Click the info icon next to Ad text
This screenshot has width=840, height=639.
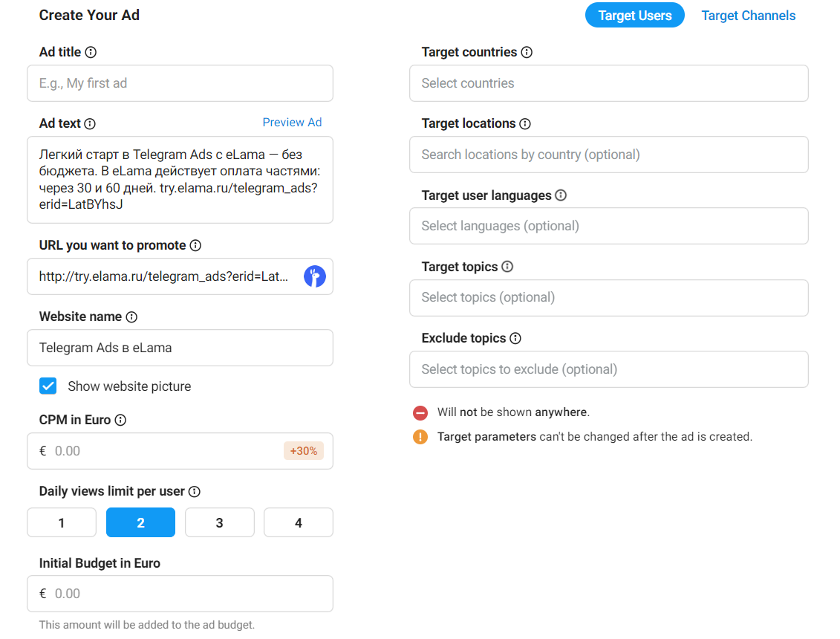pos(90,124)
